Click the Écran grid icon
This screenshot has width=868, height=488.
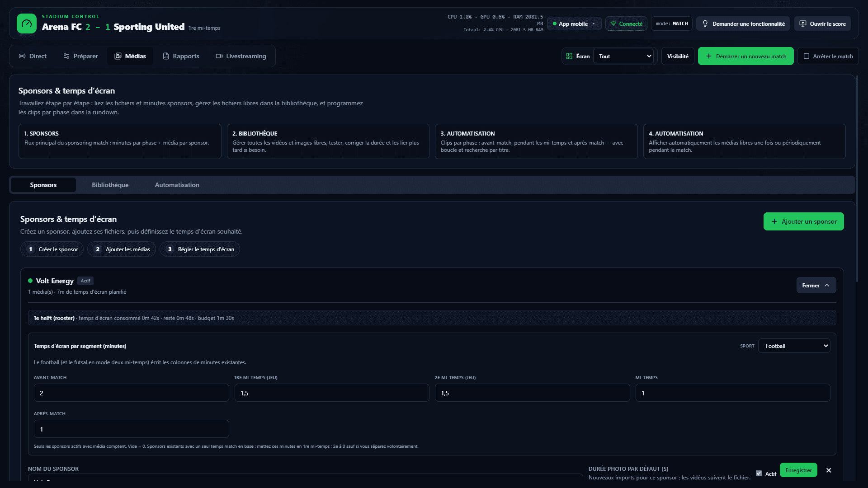pyautogui.click(x=569, y=56)
